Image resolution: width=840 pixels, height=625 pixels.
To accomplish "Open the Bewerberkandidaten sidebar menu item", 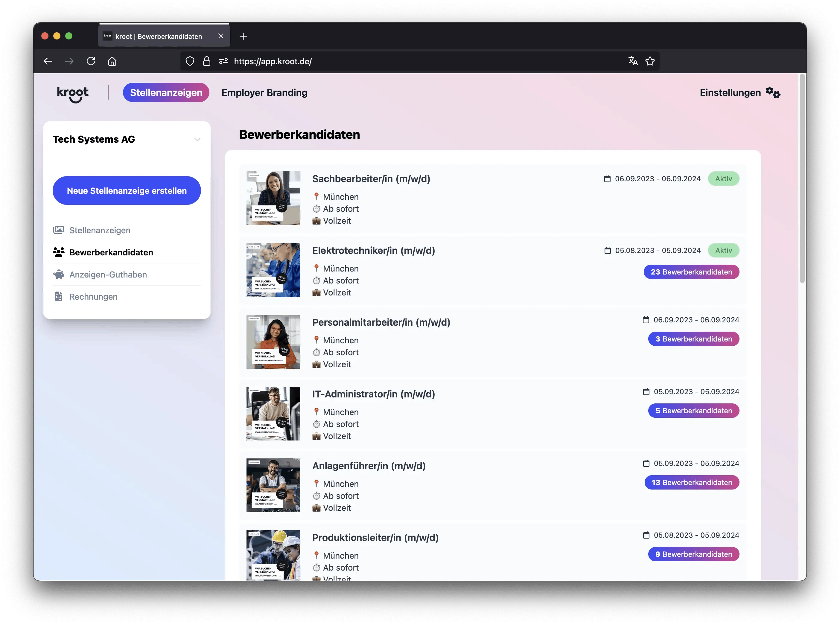I will [111, 252].
